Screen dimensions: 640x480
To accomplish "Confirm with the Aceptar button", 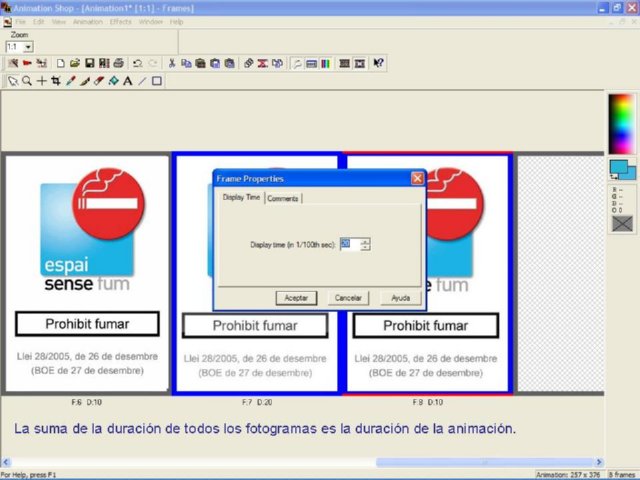I will pyautogui.click(x=296, y=298).
